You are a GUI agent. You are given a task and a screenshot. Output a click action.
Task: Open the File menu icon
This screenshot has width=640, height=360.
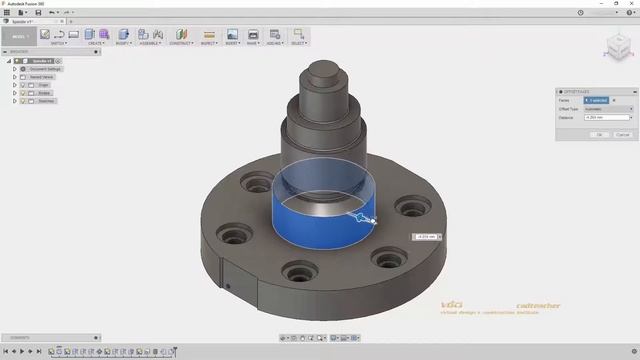click(x=20, y=13)
